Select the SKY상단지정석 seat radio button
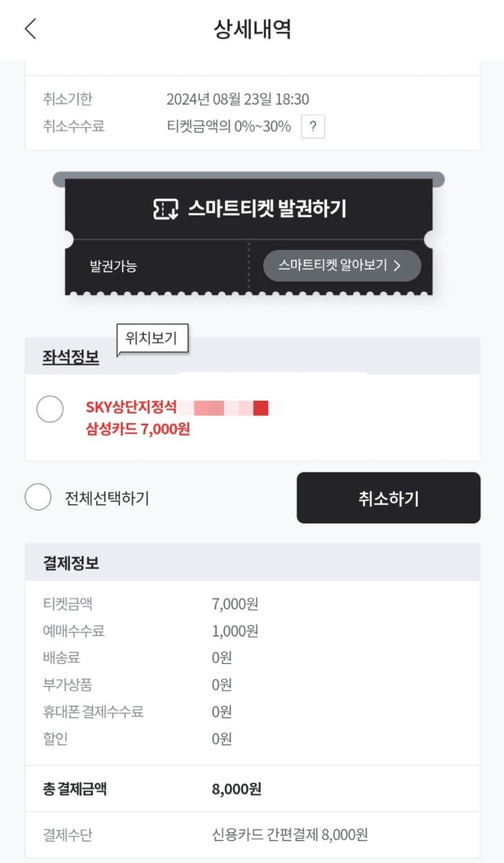This screenshot has width=504, height=863. pos(50,409)
